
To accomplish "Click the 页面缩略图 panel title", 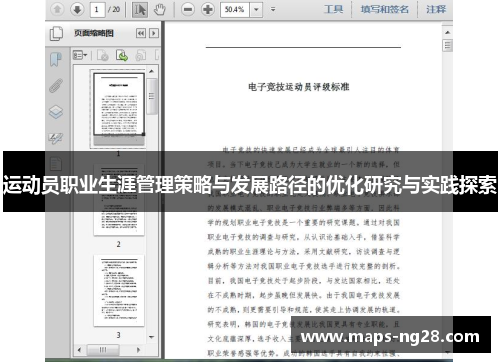I will pyautogui.click(x=94, y=33).
